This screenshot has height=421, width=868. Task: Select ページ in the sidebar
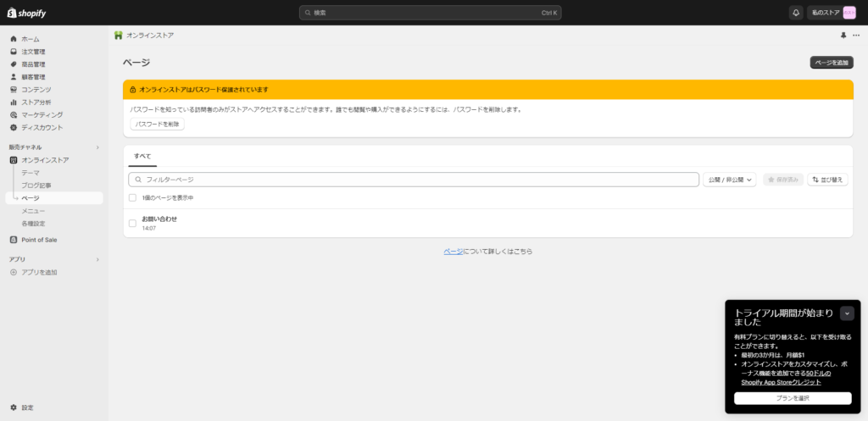click(x=54, y=198)
